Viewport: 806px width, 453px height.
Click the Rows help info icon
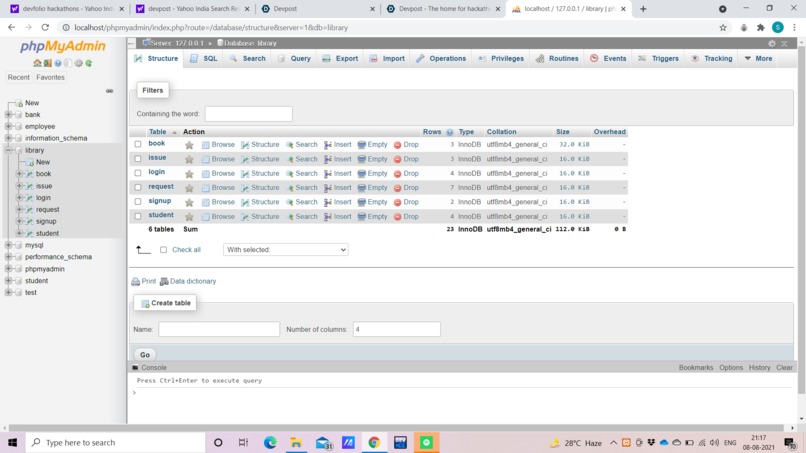click(449, 132)
